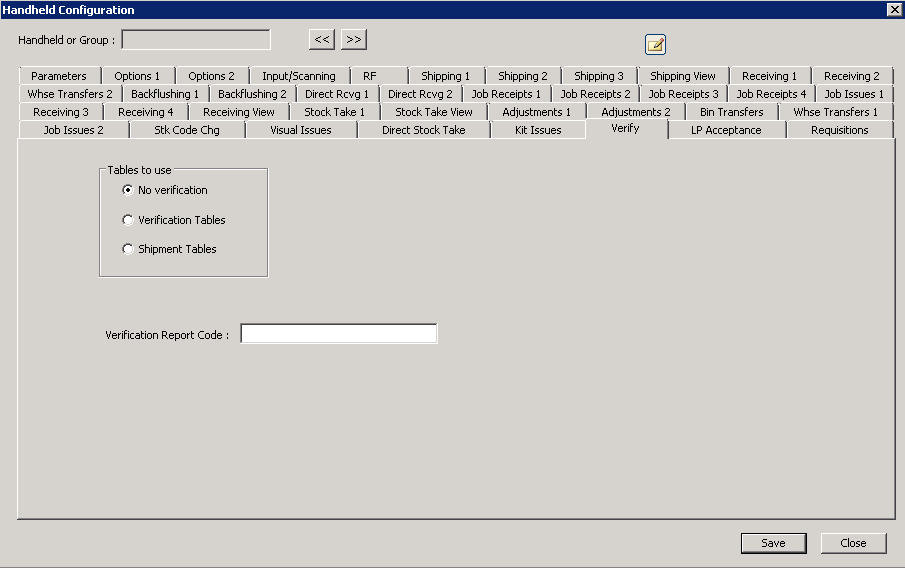Image resolution: width=905 pixels, height=568 pixels.
Task: Open the Backflushing 1 tab
Action: [x=165, y=94]
